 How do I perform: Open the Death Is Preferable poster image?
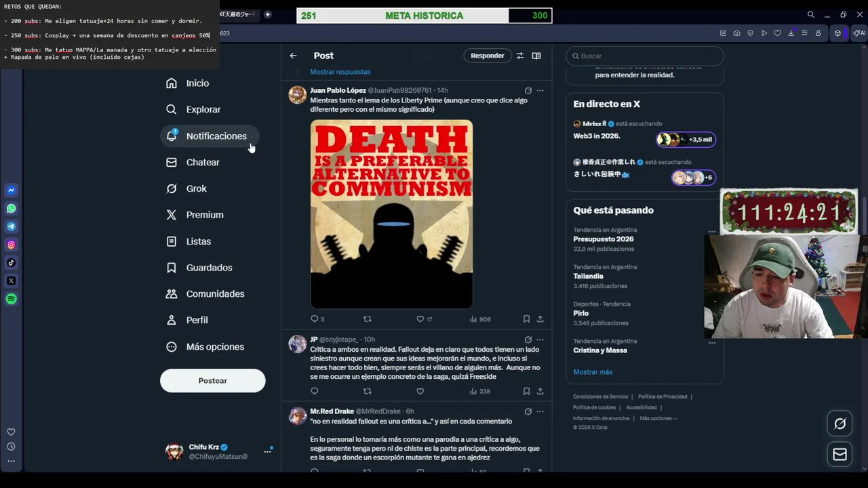391,214
